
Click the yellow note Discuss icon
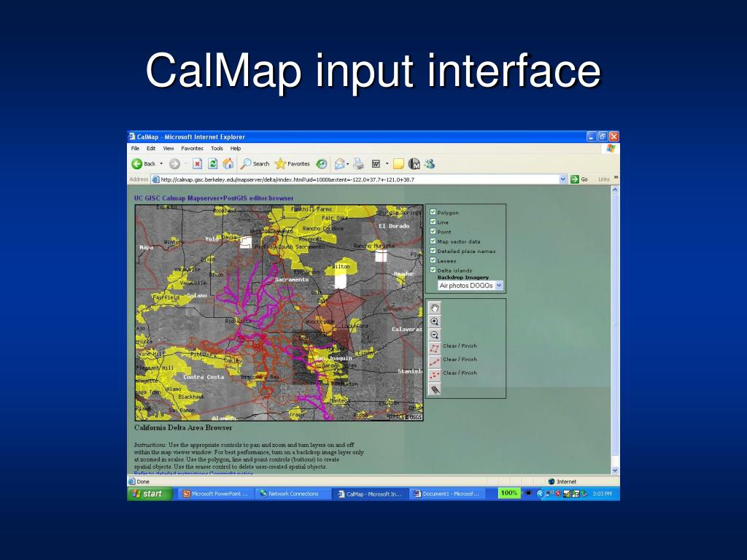399,164
